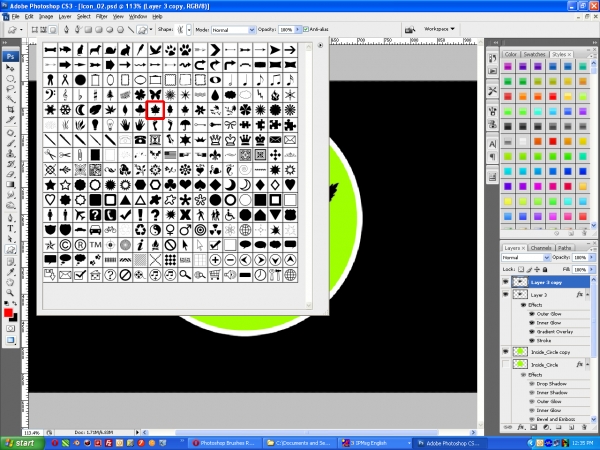Choose the butterfly custom shape
Screen dimensions: 600x450
155,95
